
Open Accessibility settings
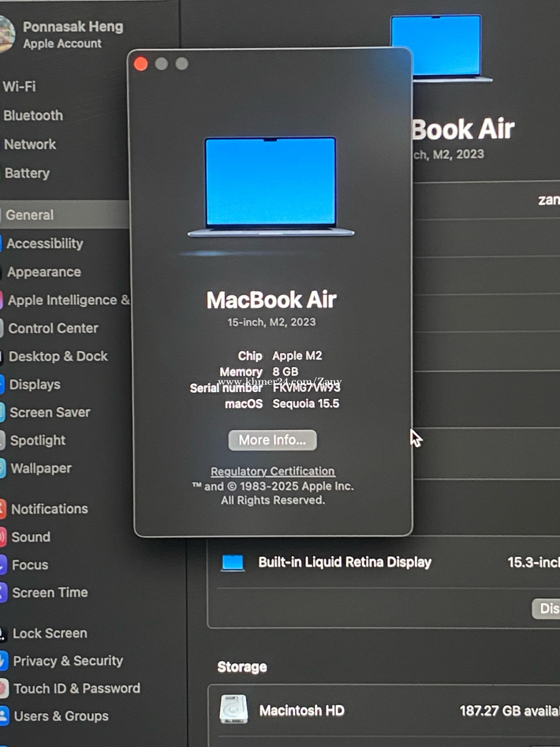click(45, 243)
